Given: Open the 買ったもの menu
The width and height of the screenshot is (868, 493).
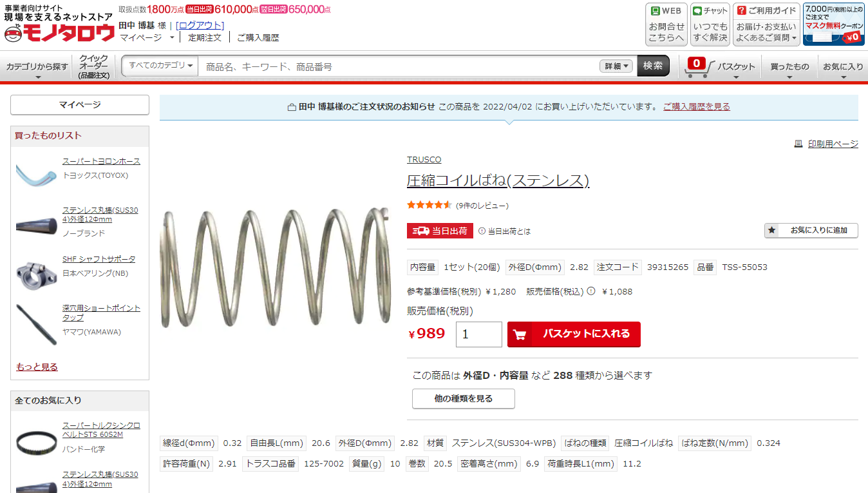Looking at the screenshot, I should click(x=789, y=67).
